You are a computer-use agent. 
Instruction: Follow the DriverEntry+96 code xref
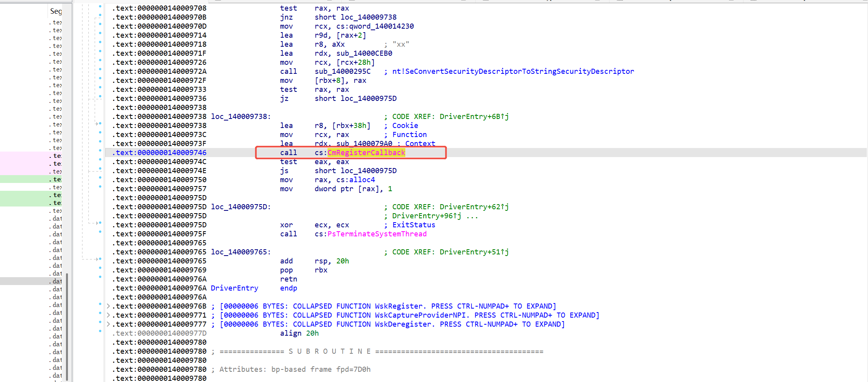[x=427, y=216]
